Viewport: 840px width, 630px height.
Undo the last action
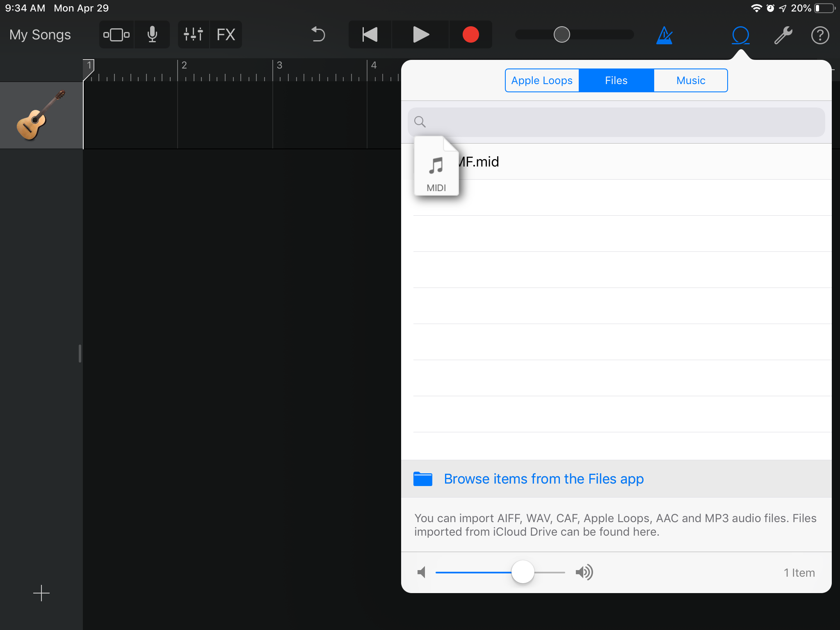point(318,35)
